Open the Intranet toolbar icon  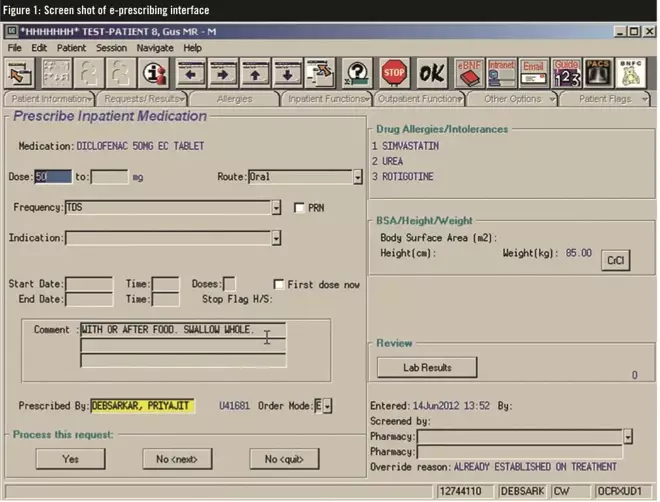501,73
